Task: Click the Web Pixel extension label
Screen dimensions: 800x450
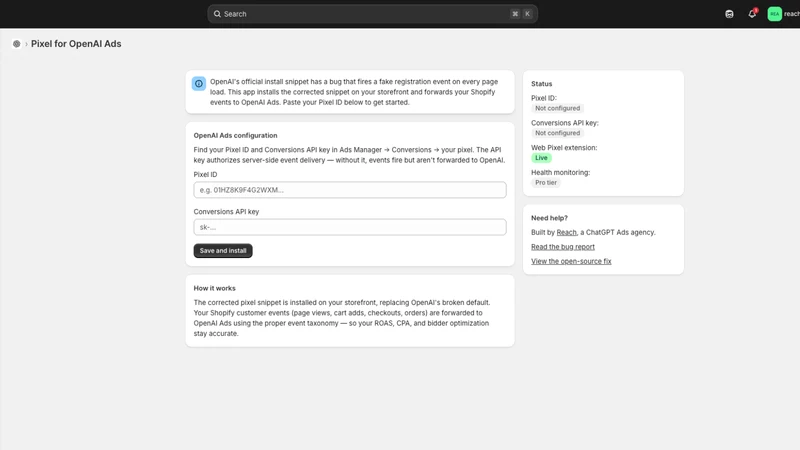Action: tap(564, 147)
